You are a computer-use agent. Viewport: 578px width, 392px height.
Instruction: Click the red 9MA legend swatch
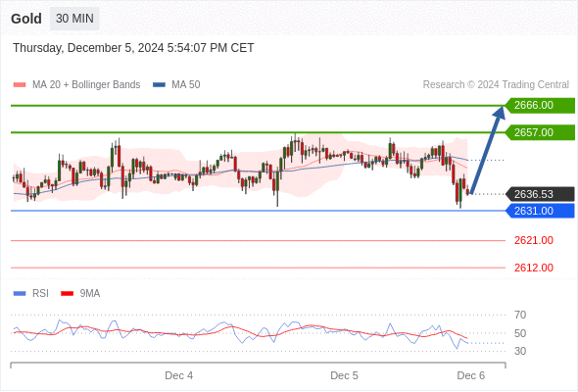(67, 294)
